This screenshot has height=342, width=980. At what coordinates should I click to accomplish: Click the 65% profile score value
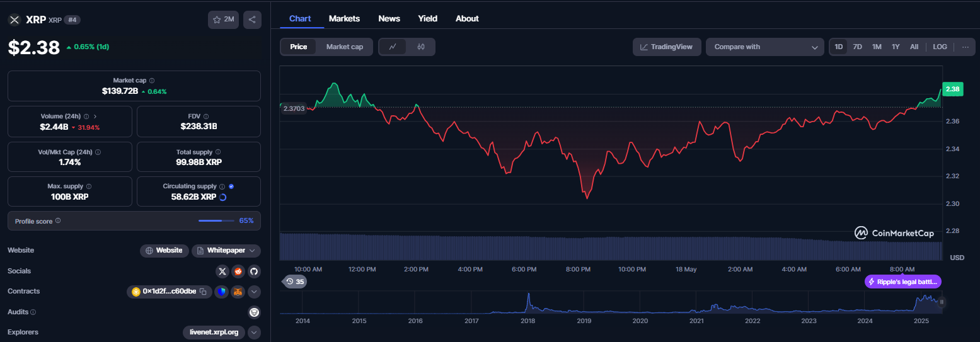(246, 220)
